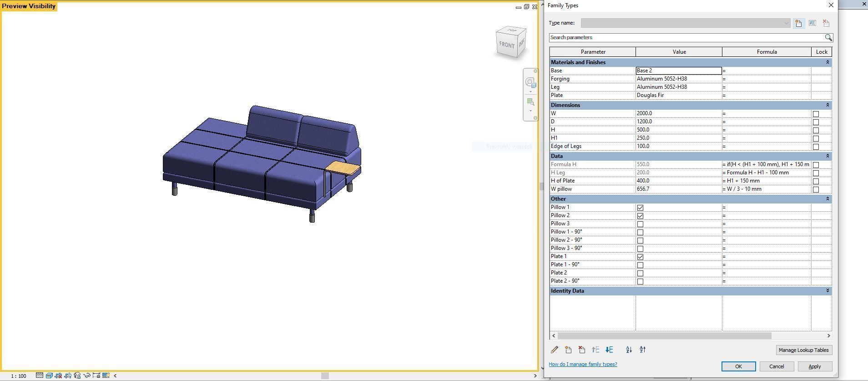868x381 pixels.
Task: Select the W value 2000.0
Action: coord(679,113)
